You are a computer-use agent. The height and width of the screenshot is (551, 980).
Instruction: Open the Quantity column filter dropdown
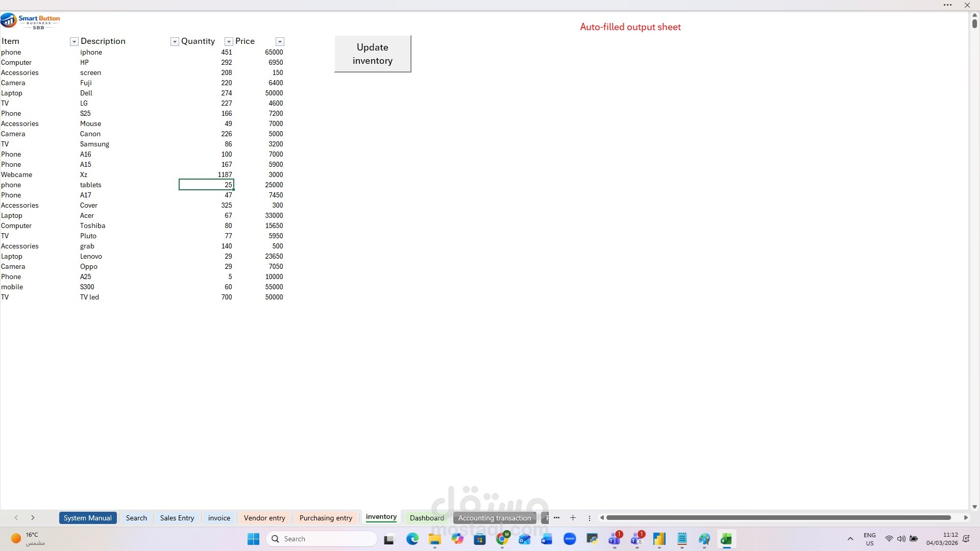tap(229, 42)
